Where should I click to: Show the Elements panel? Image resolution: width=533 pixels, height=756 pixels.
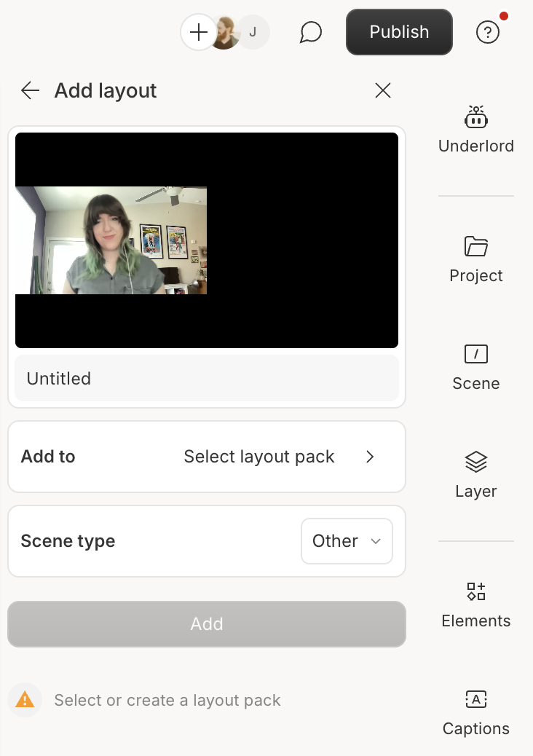click(475, 605)
